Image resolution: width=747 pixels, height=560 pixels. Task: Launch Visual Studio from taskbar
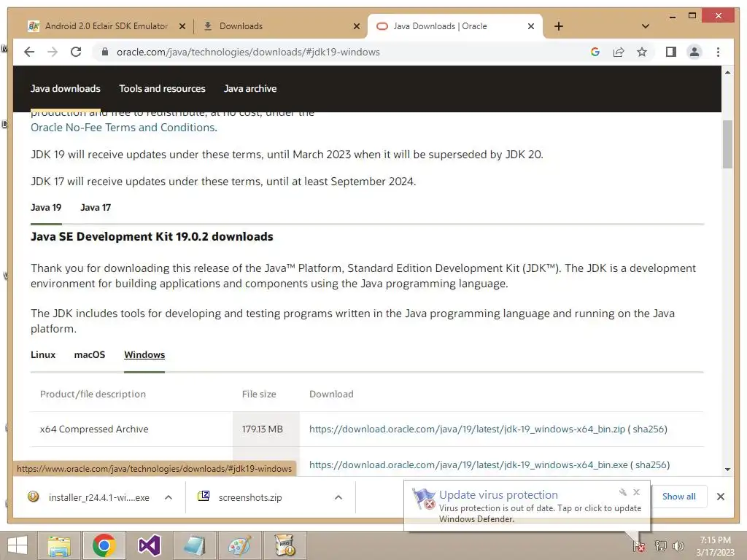click(x=149, y=545)
